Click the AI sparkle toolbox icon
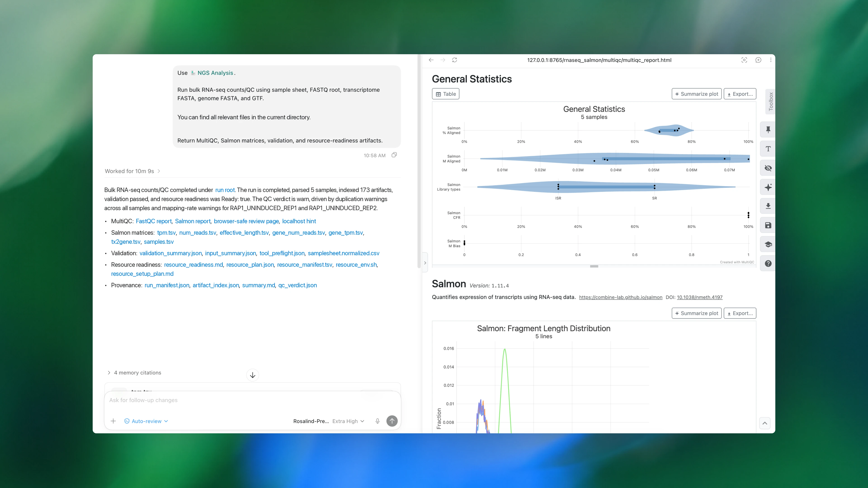868x488 pixels. click(768, 187)
